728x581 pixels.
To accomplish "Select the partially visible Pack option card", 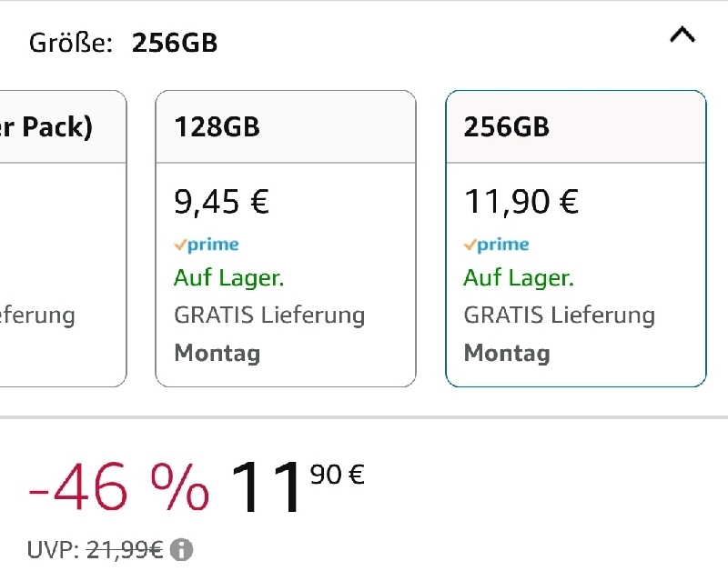I will coord(63,238).
